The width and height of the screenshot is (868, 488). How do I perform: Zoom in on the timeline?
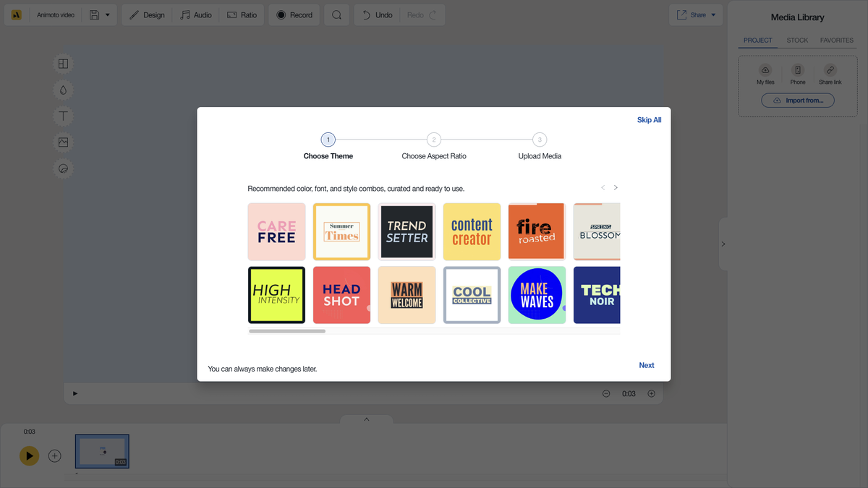click(650, 393)
